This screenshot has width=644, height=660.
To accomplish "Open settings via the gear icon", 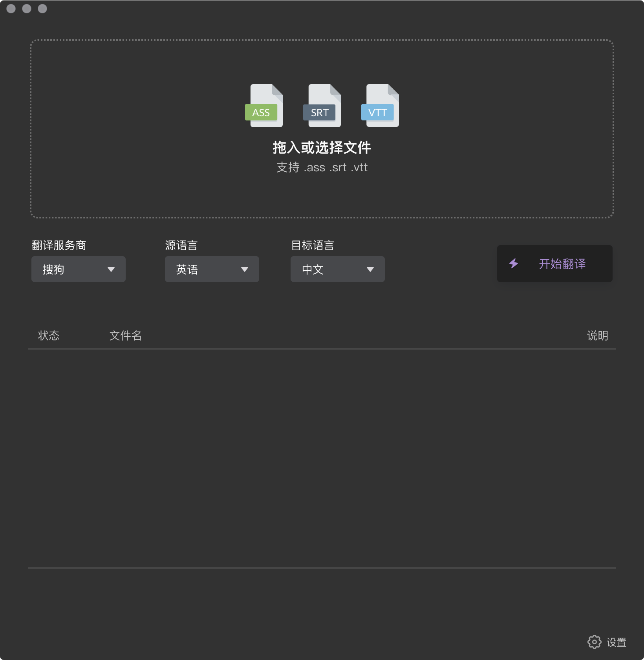I will pos(594,642).
